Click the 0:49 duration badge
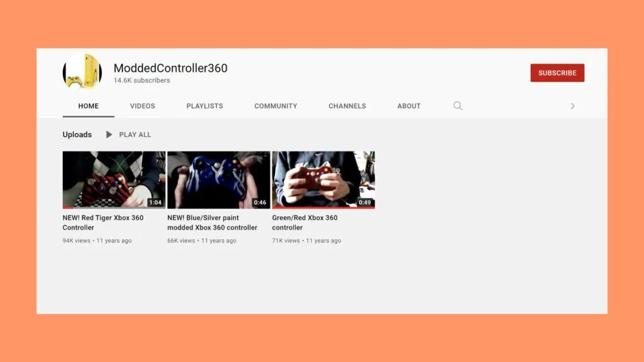This screenshot has width=644, height=362. (365, 202)
